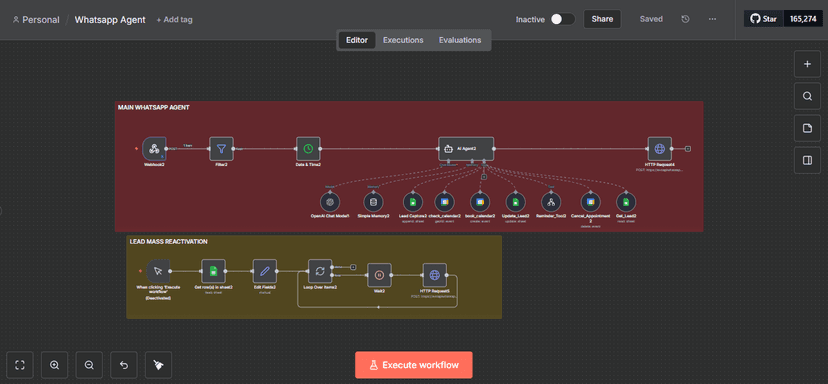Viewport: 828px width, 384px height.
Task: Open the Filter2 funnel node
Action: click(x=221, y=149)
